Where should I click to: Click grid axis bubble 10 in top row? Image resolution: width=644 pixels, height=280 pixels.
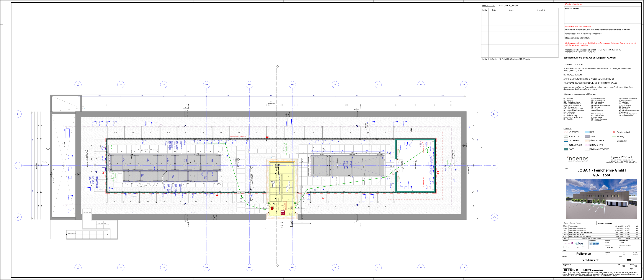78,85
